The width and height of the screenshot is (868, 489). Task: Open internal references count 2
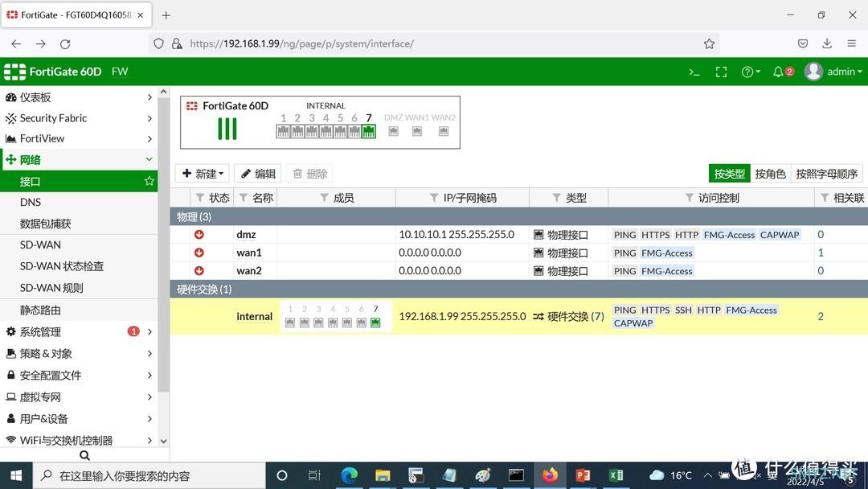point(821,316)
